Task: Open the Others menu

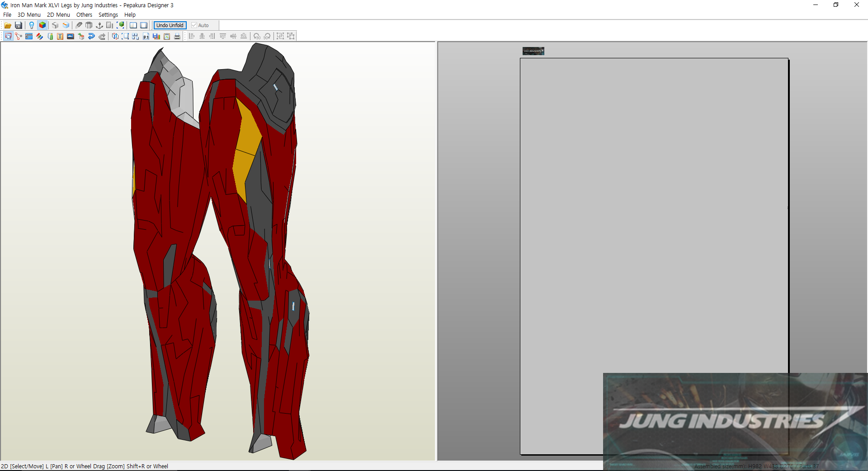Action: coord(84,15)
